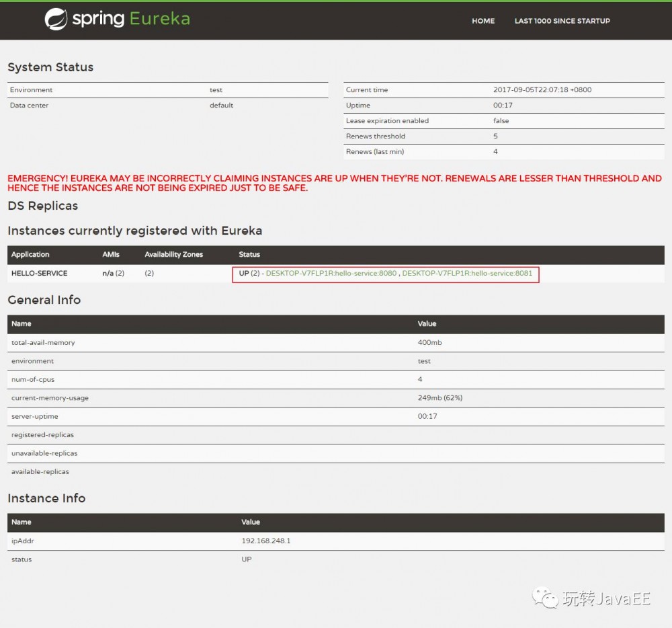Click the General Info heading
The image size is (672, 628).
tap(44, 300)
